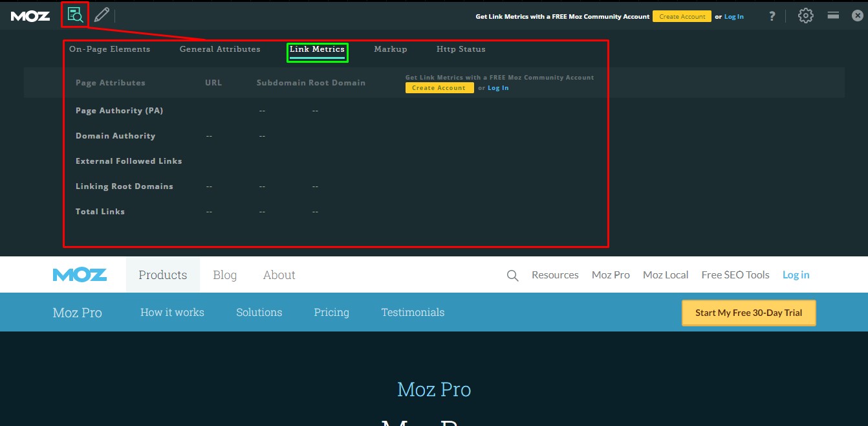Close the MozBar toolbar

(857, 16)
